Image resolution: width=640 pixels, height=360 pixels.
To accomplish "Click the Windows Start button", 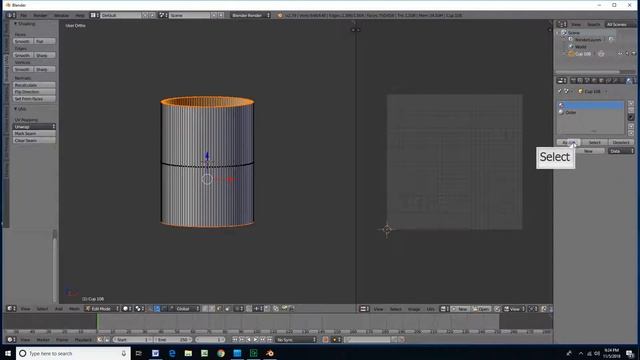I will (8, 353).
